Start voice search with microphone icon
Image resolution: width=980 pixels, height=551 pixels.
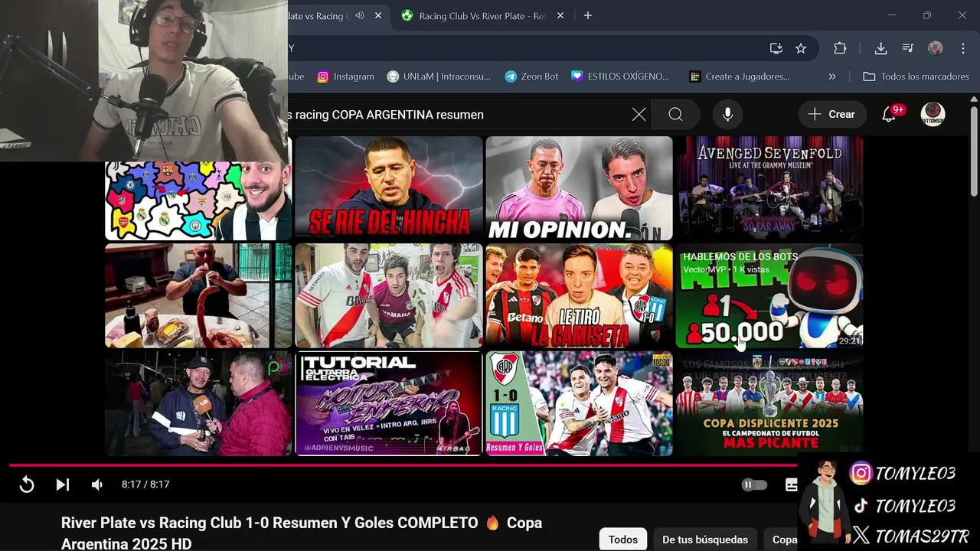click(727, 115)
